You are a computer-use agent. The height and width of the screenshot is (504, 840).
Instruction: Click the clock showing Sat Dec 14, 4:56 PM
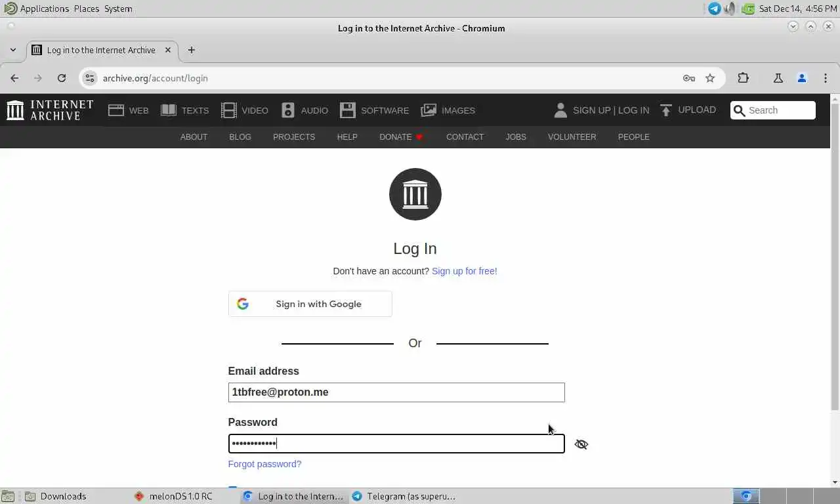[797, 9]
